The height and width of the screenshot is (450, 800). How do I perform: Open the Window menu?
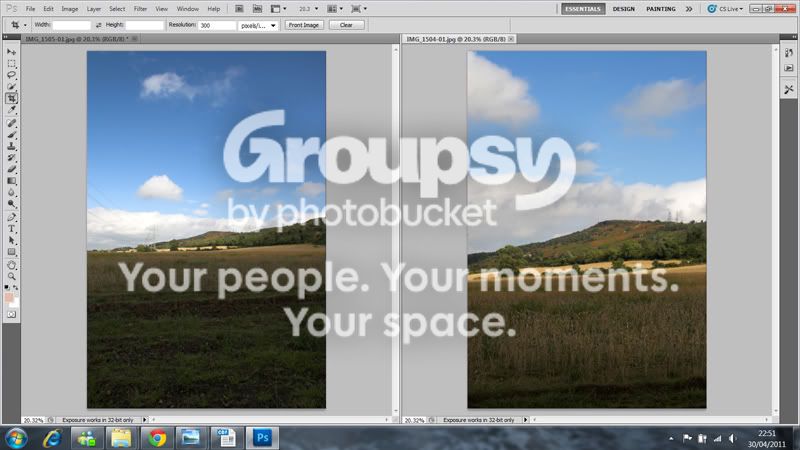tap(188, 9)
